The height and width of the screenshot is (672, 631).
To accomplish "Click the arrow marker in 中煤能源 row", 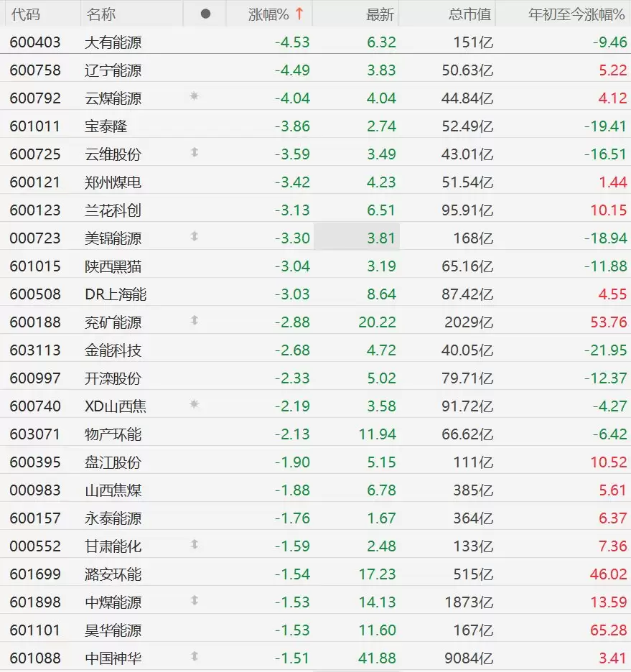I will [195, 600].
